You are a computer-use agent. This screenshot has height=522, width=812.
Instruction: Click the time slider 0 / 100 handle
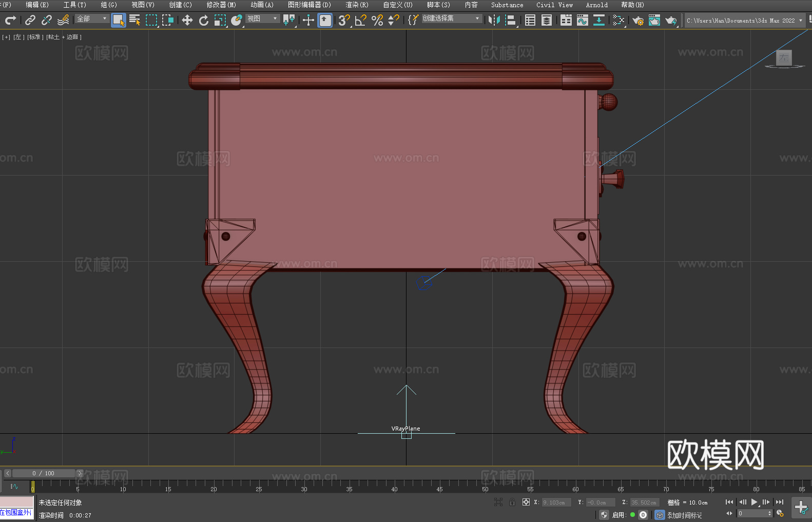tap(44, 473)
